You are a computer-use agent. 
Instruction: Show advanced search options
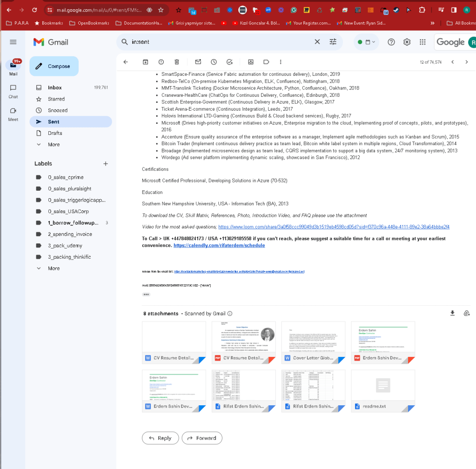click(333, 41)
